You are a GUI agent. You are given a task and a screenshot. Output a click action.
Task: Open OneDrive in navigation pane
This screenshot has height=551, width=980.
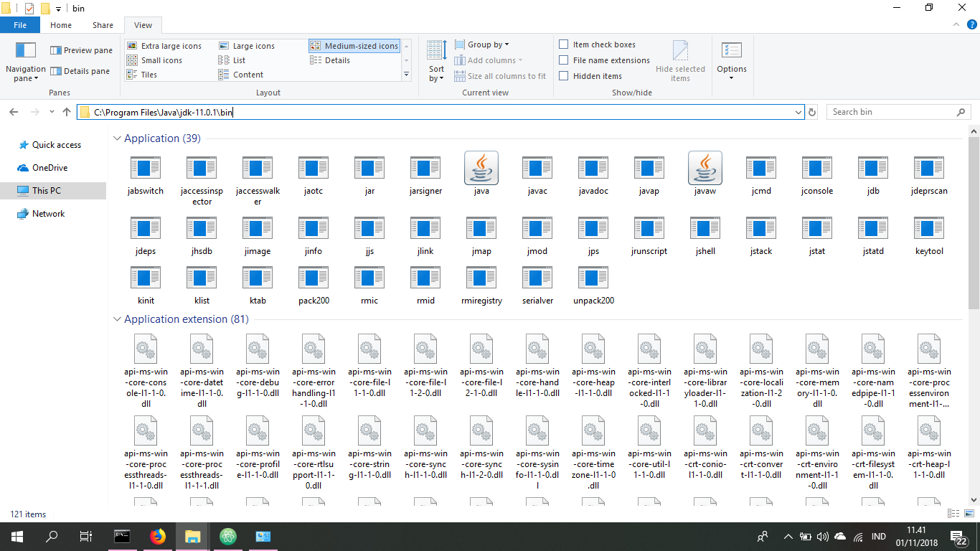(x=42, y=168)
